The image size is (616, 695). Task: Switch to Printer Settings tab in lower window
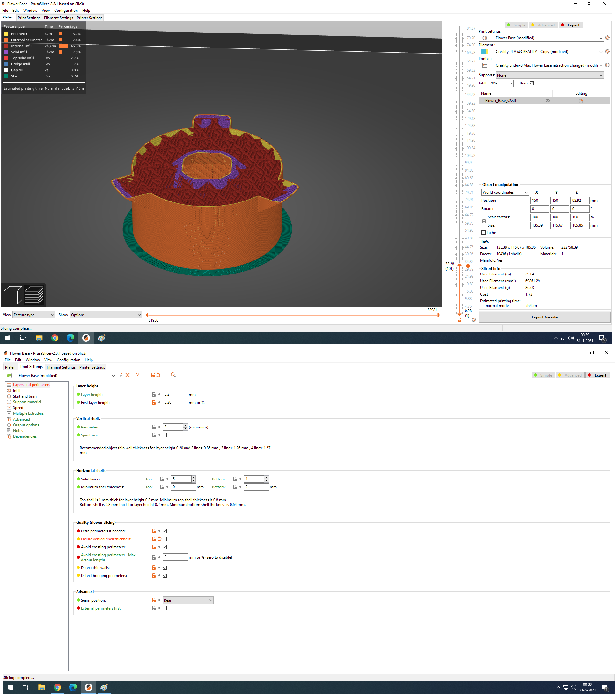click(92, 367)
